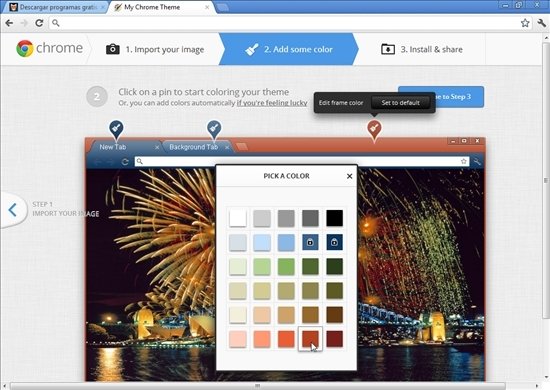
Task: Pick the light sky blue swatch
Action: (x=262, y=242)
